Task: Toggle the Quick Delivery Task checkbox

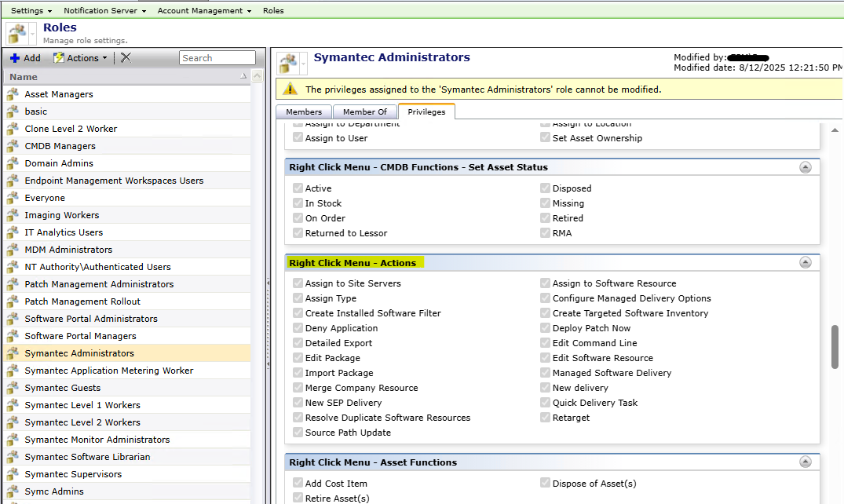Action: click(546, 403)
